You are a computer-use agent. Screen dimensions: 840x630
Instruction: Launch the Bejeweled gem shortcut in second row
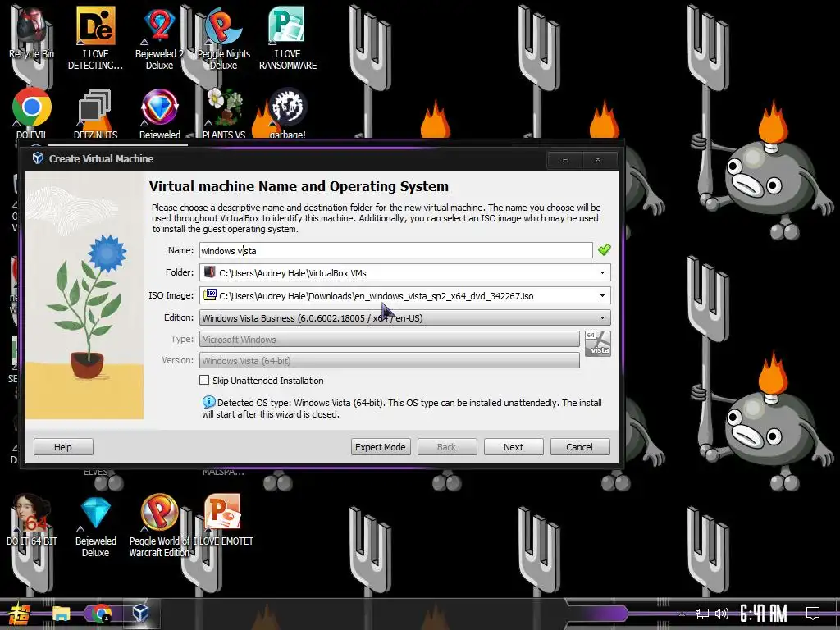tap(160, 112)
